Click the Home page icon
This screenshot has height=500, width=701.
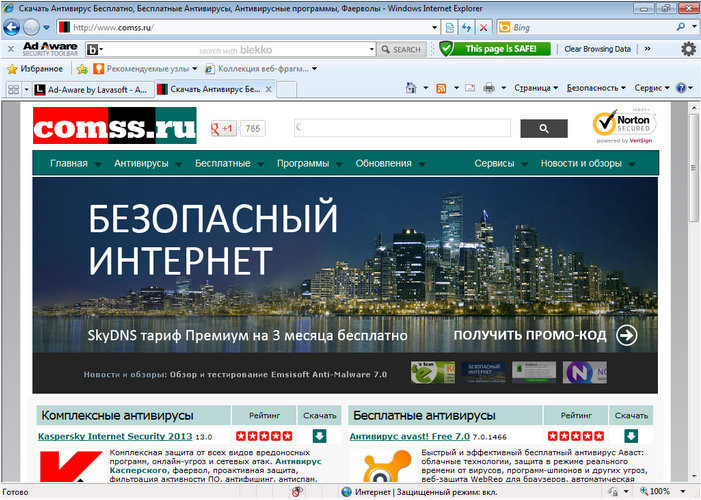click(411, 88)
